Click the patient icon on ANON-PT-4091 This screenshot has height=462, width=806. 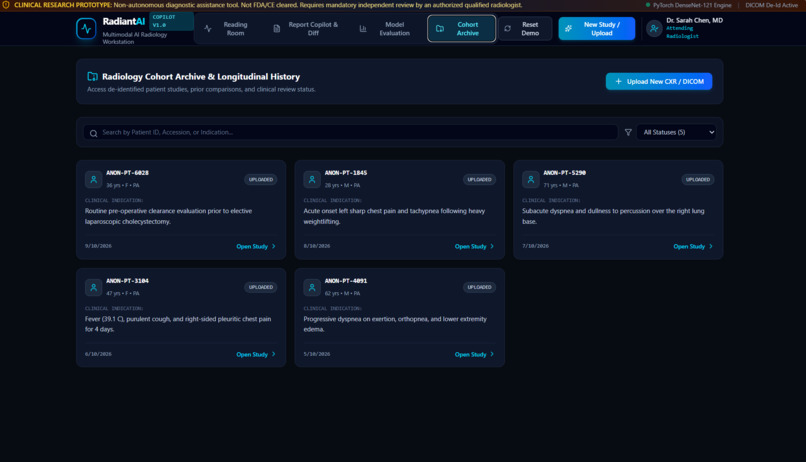pos(312,287)
